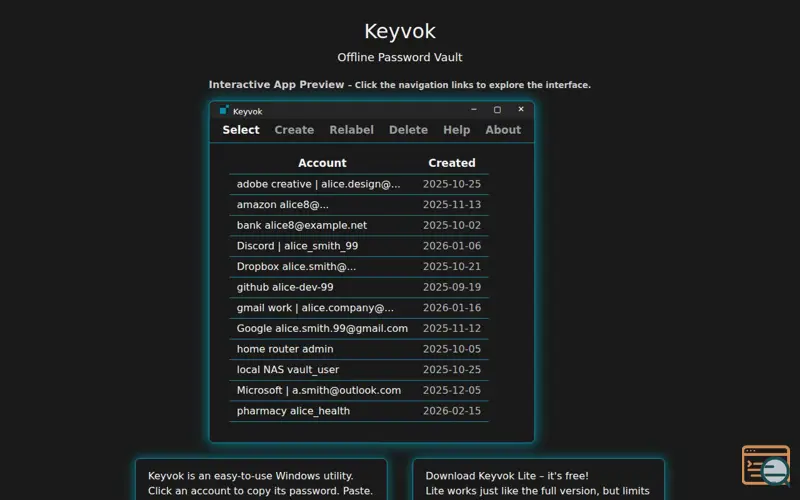Image resolution: width=800 pixels, height=500 pixels.
Task: Click the Interactive App Preview caption
Action: coord(399,85)
